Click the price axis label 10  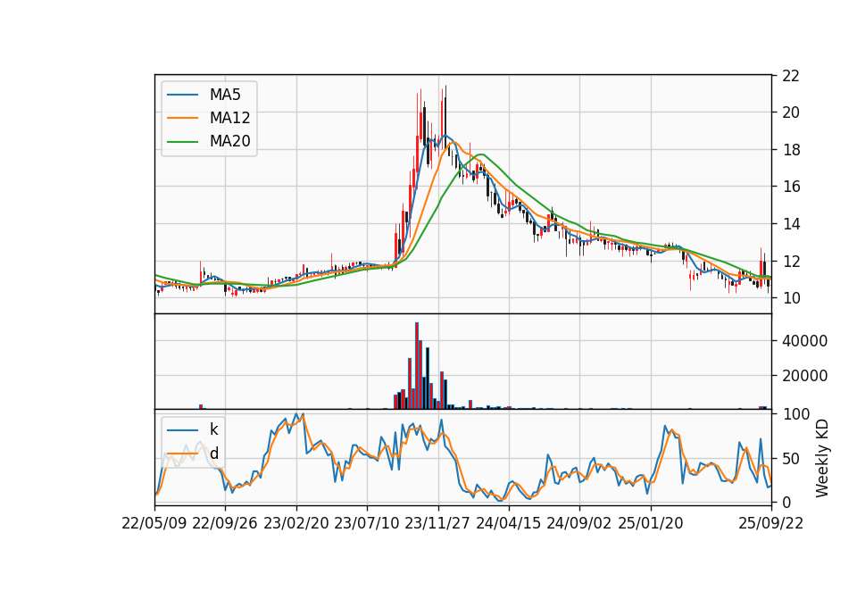(x=791, y=298)
